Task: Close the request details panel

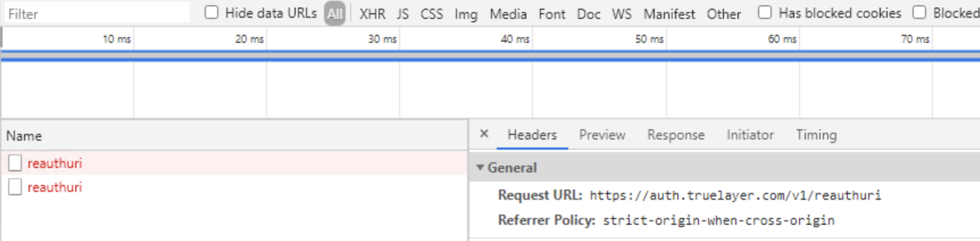Action: coord(484,134)
